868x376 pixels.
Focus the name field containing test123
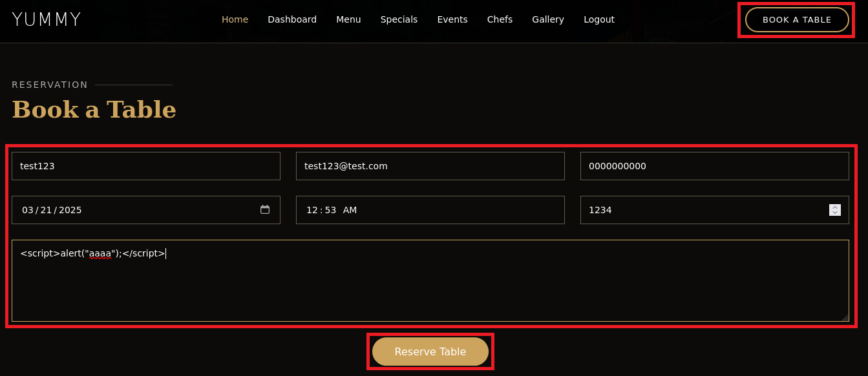pos(146,166)
